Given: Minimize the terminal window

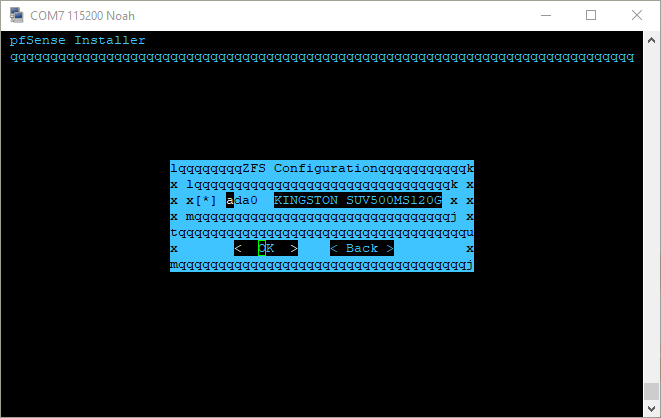Looking at the screenshot, I should [x=546, y=15].
